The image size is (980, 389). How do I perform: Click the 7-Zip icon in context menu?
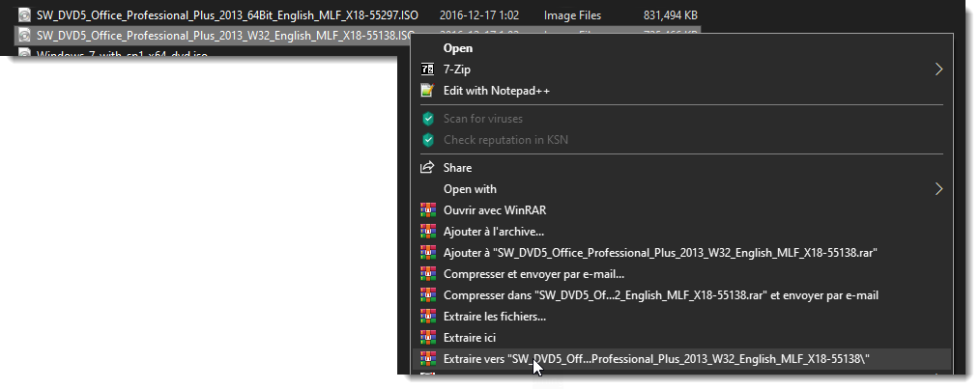427,69
